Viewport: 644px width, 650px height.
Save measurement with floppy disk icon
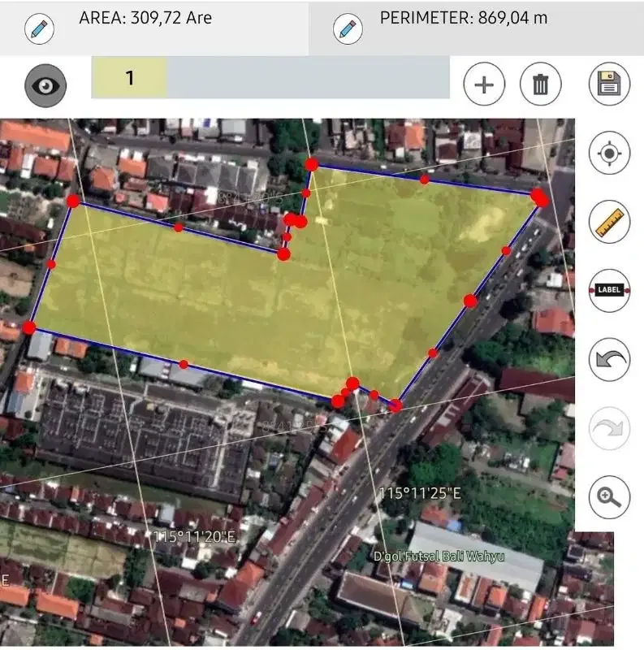tap(609, 84)
